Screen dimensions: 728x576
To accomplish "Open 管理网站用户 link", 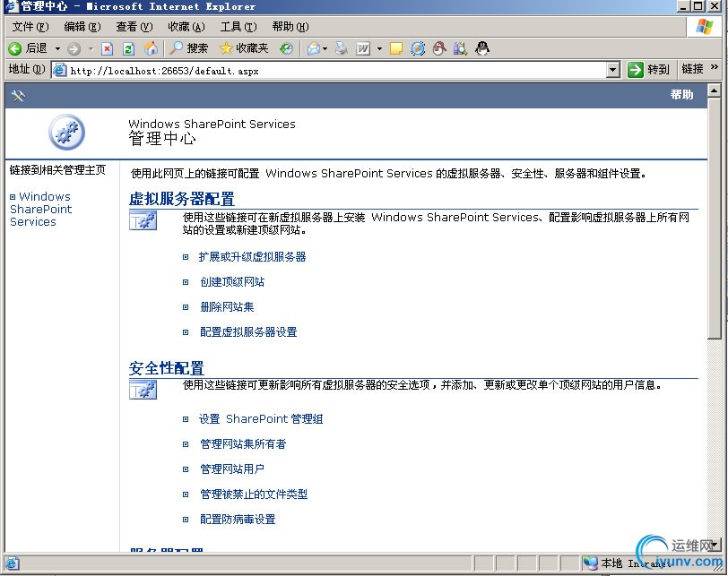I will (x=232, y=469).
